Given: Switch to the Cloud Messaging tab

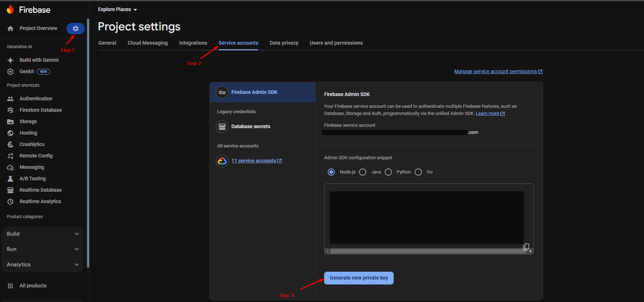Looking at the screenshot, I should tap(148, 43).
